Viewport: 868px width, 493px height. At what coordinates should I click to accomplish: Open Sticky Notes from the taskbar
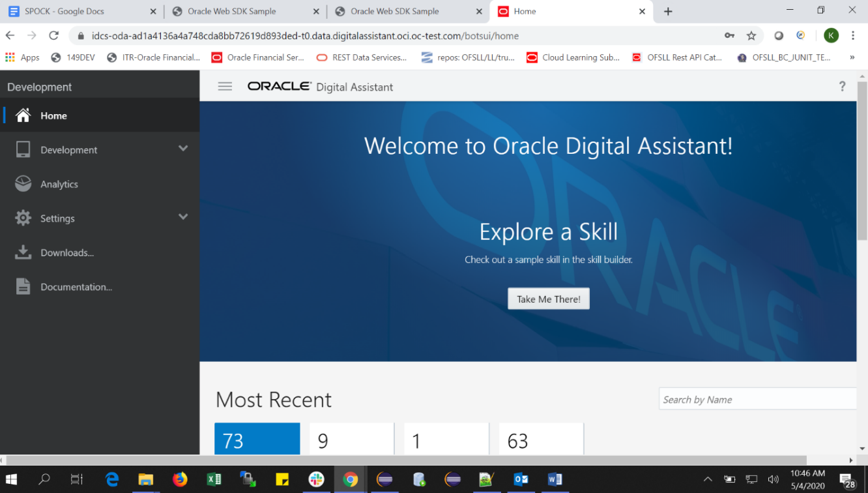pyautogui.click(x=282, y=479)
